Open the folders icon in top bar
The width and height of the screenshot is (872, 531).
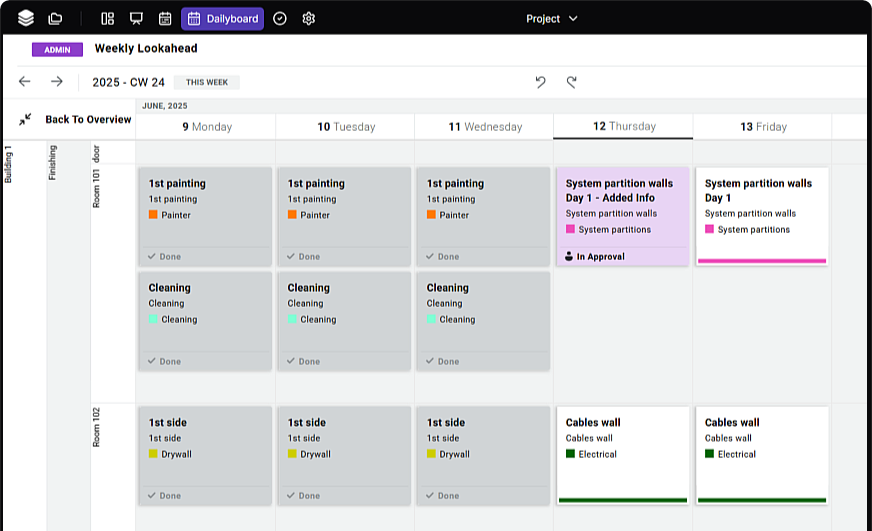coord(55,18)
